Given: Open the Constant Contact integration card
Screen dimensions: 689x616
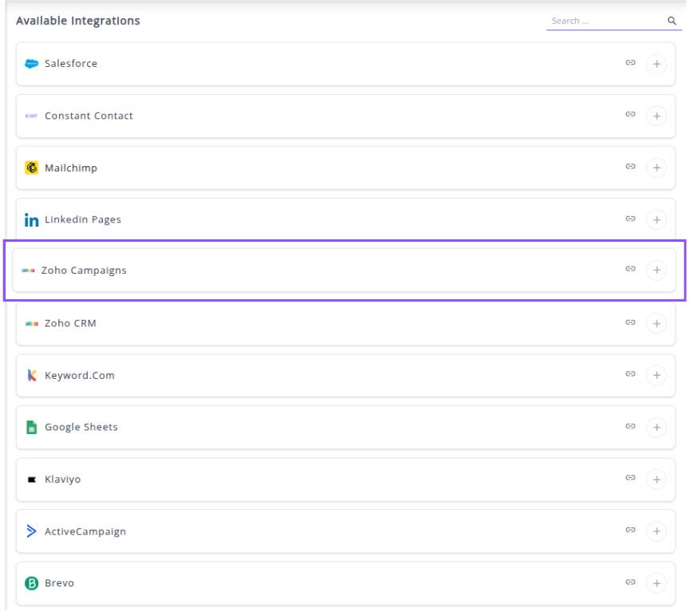Looking at the screenshot, I should [x=319, y=116].
